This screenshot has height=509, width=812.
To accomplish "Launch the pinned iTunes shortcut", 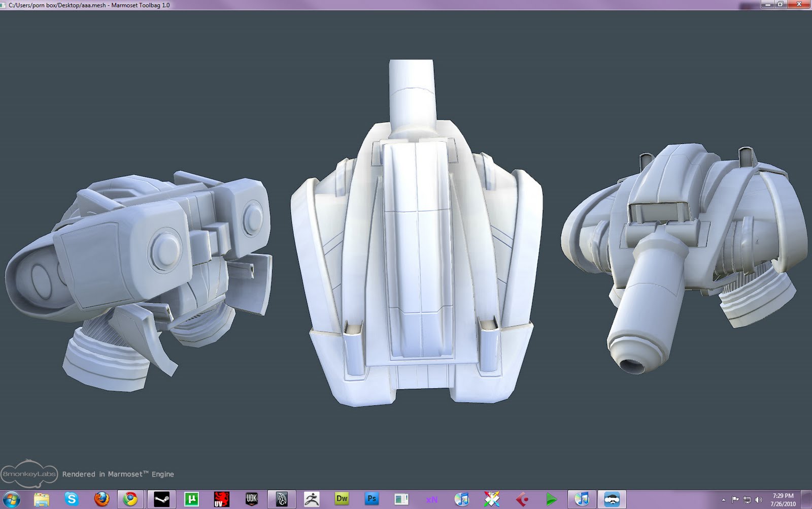I will [461, 499].
